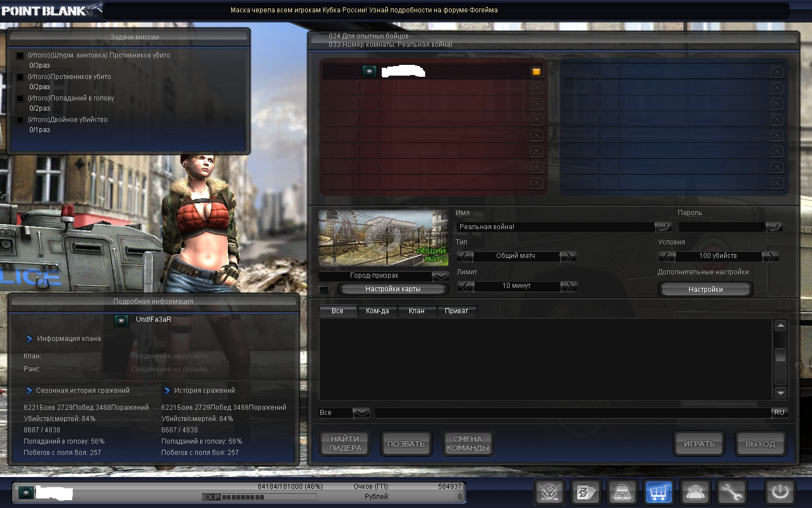Click the confirm icon beside the password field
The height and width of the screenshot is (508, 812).
click(x=774, y=227)
